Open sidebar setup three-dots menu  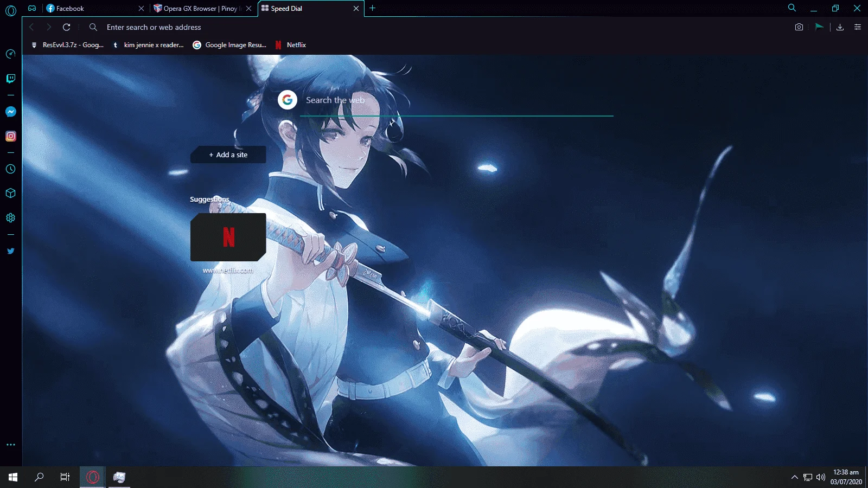coord(10,445)
